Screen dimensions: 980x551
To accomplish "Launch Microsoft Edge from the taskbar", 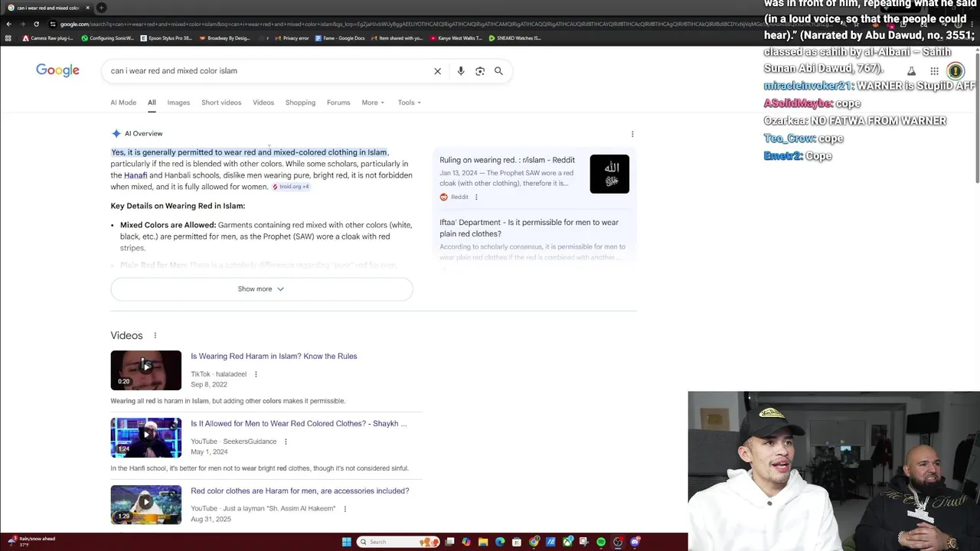I will point(500,542).
